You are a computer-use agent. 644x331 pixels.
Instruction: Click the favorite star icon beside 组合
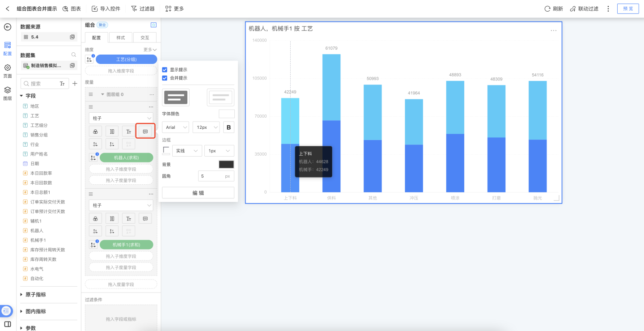coord(153,25)
